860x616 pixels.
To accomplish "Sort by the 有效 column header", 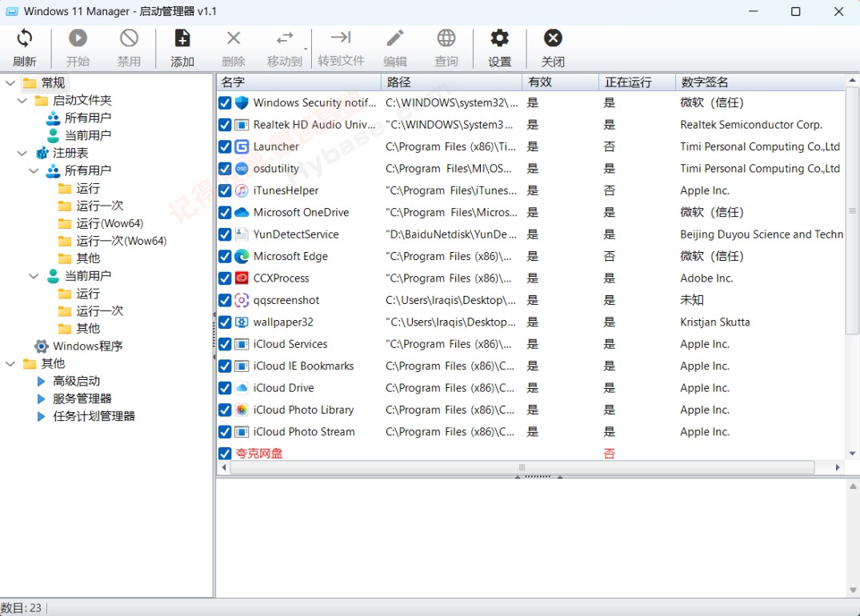I will 560,82.
